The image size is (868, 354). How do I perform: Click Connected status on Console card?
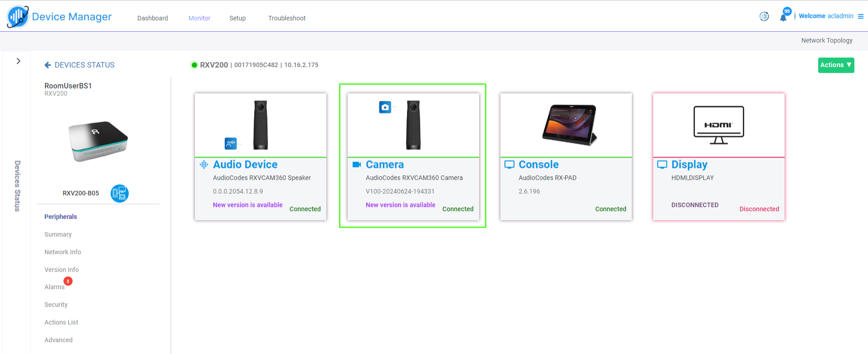pyautogui.click(x=611, y=209)
